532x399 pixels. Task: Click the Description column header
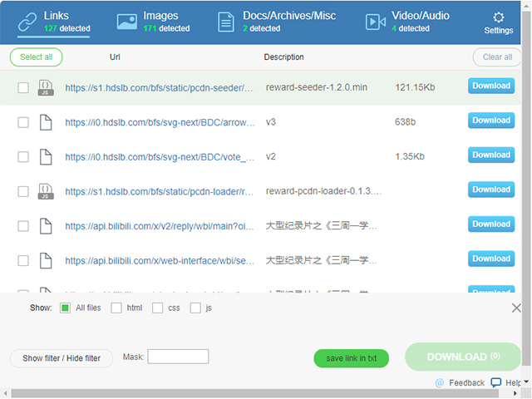[284, 57]
